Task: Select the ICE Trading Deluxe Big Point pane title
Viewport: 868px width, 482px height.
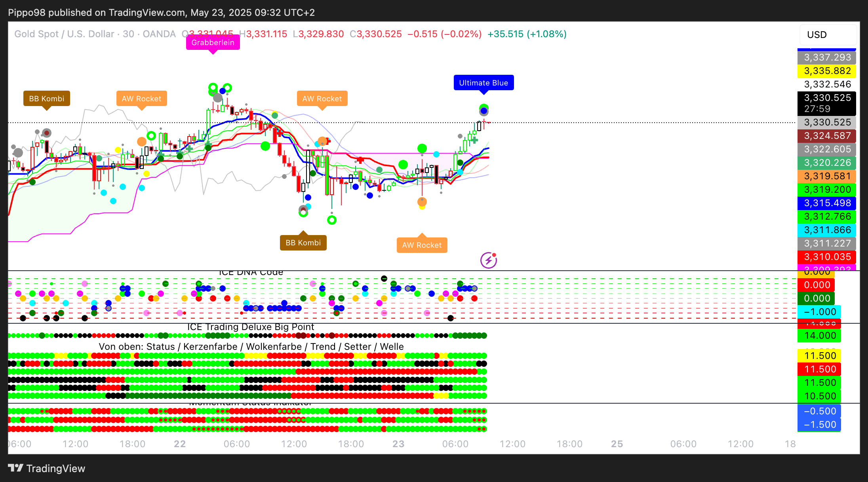Action: [x=250, y=327]
